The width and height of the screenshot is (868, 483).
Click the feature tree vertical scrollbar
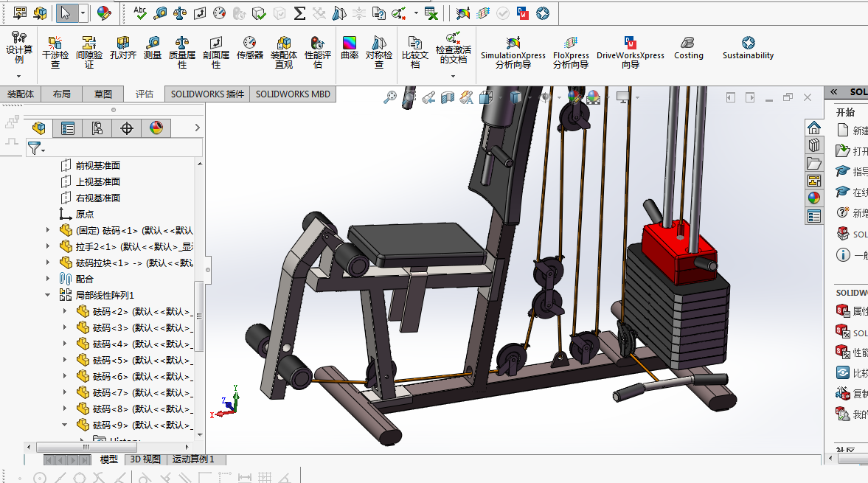199,316
